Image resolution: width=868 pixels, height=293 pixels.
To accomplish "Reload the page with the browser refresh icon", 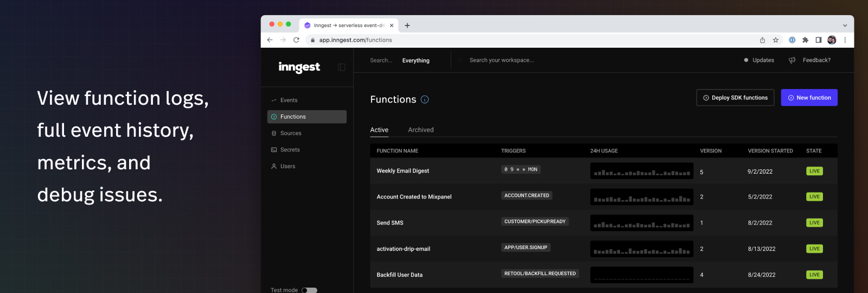I will click(x=296, y=40).
